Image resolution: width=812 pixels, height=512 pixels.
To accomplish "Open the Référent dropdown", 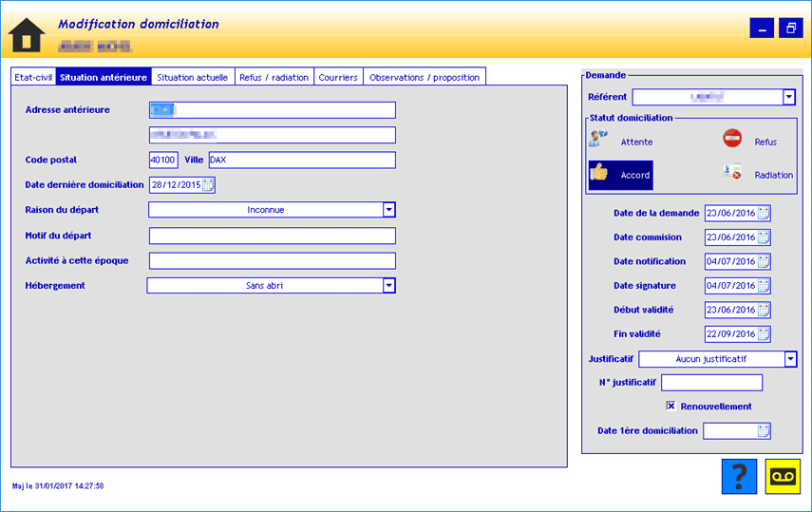I will pyautogui.click(x=788, y=97).
